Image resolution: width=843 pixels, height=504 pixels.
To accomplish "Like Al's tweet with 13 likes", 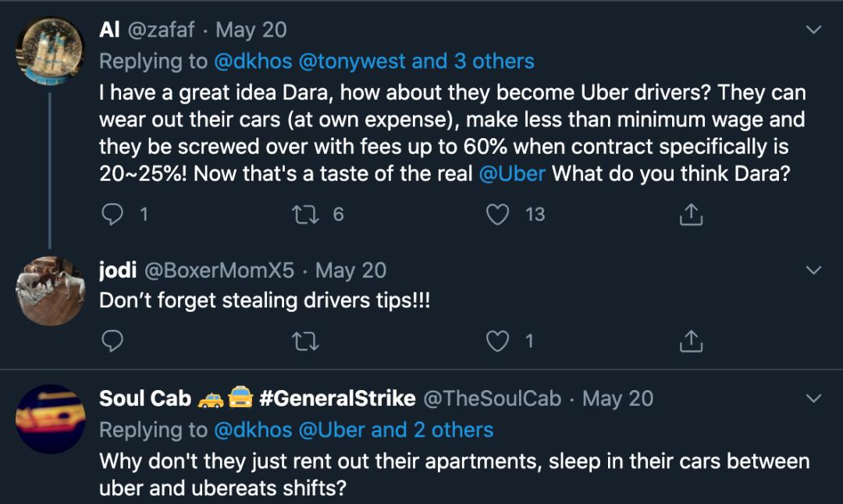I will pyautogui.click(x=498, y=215).
